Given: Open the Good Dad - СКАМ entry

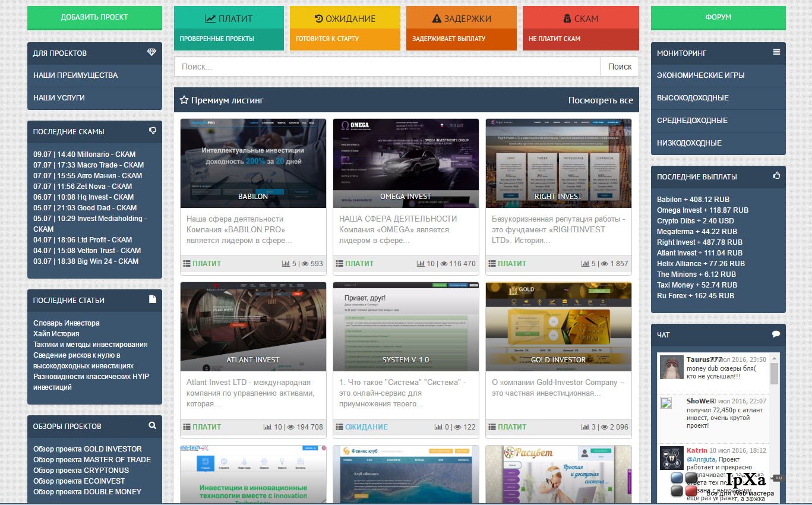Looking at the screenshot, I should tap(85, 208).
